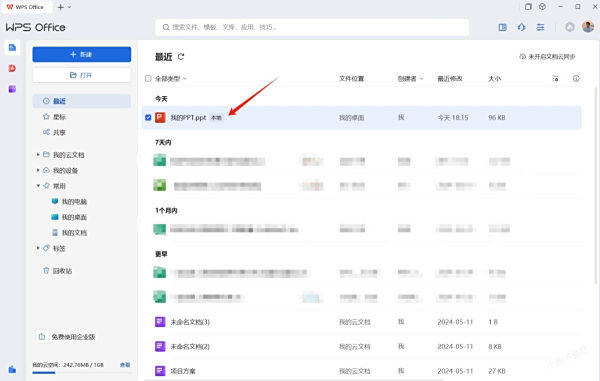This screenshot has height=381, width=600.
Task: Open the file 项目方案
Action: (183, 371)
